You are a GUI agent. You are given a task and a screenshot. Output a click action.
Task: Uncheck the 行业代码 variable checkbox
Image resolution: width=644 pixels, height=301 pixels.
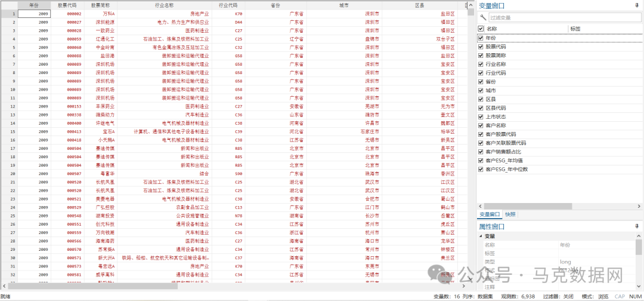click(x=481, y=73)
